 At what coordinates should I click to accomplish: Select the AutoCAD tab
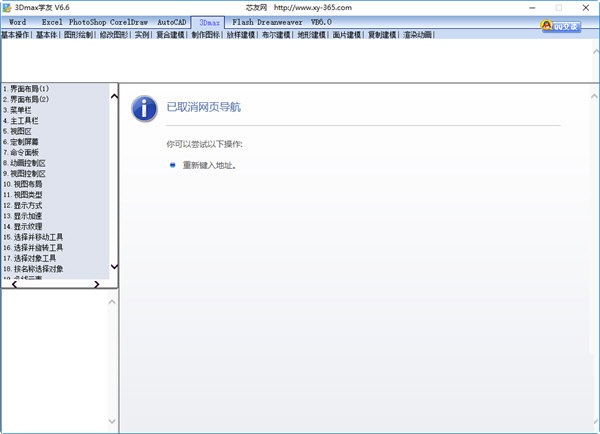coord(172,22)
